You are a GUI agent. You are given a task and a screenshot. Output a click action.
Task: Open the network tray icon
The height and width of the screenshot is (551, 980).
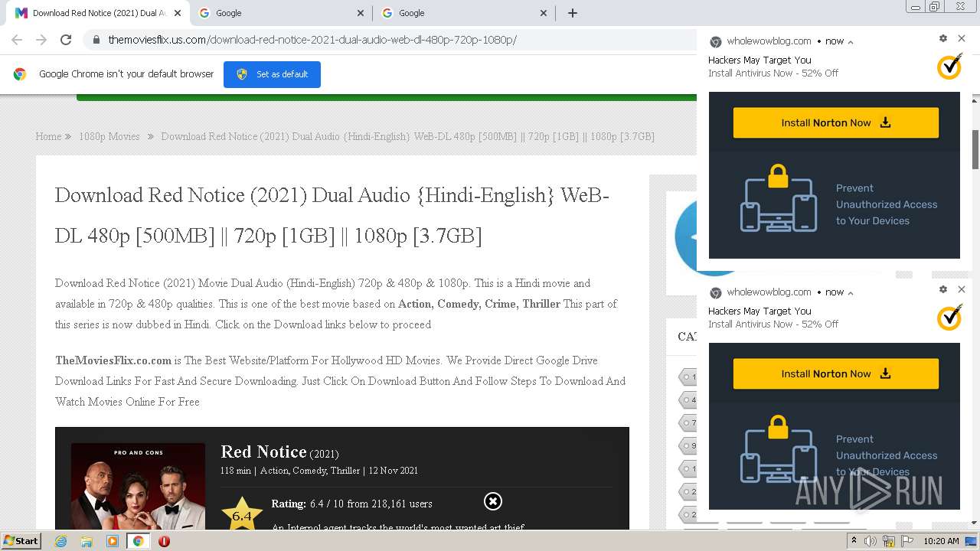point(889,541)
